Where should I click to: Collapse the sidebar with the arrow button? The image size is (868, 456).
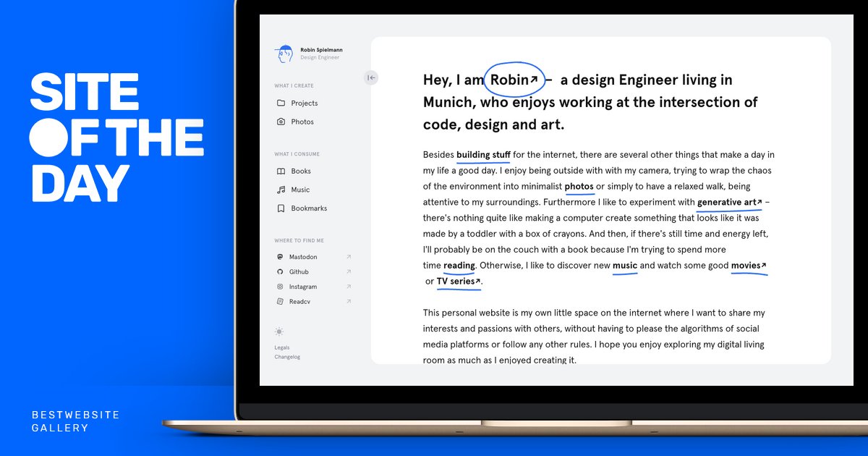click(x=371, y=77)
